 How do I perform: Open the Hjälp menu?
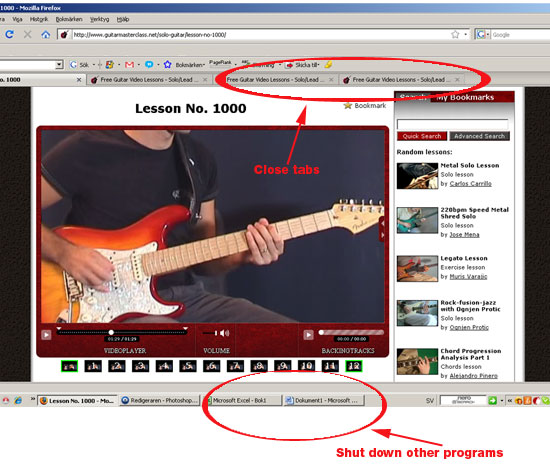[x=123, y=19]
